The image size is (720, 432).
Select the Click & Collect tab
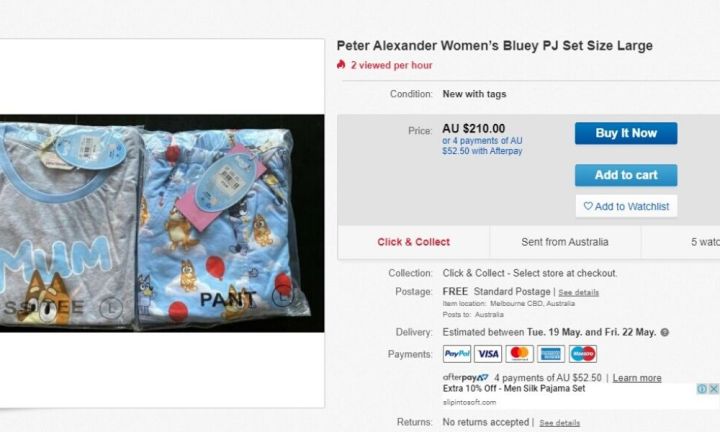tap(414, 242)
